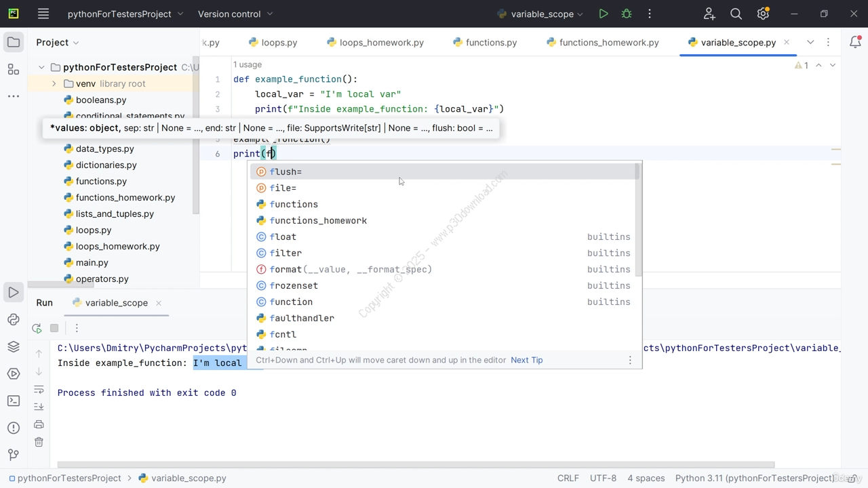Close the variable_scope Run tab
Viewport: 868px width, 488px height.
point(159,303)
